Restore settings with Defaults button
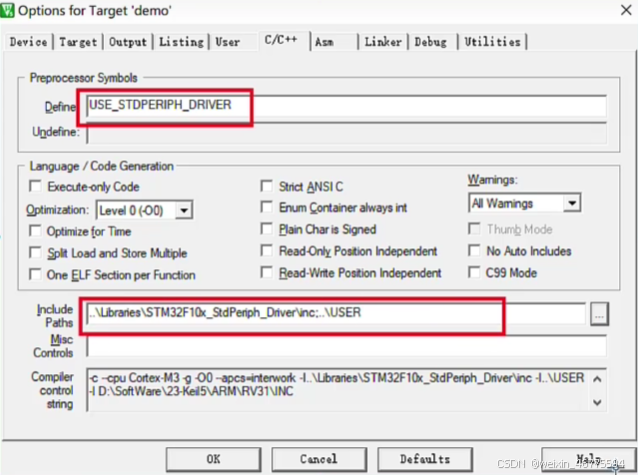 click(425, 459)
